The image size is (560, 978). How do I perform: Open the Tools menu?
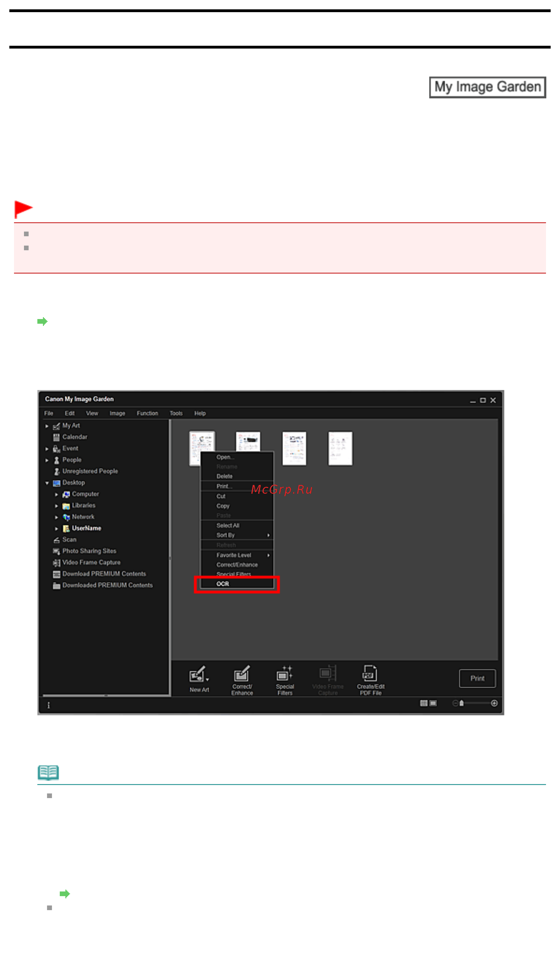[176, 413]
